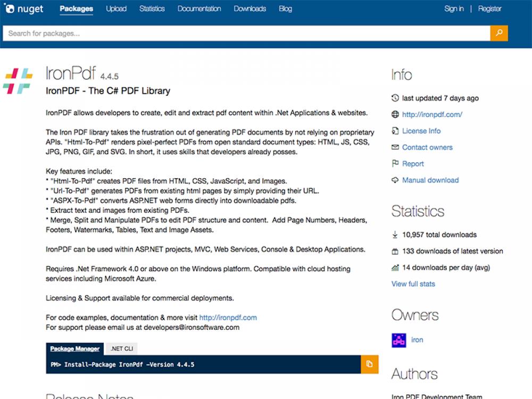
Task: Select the Package Manager tab
Action: click(x=74, y=348)
